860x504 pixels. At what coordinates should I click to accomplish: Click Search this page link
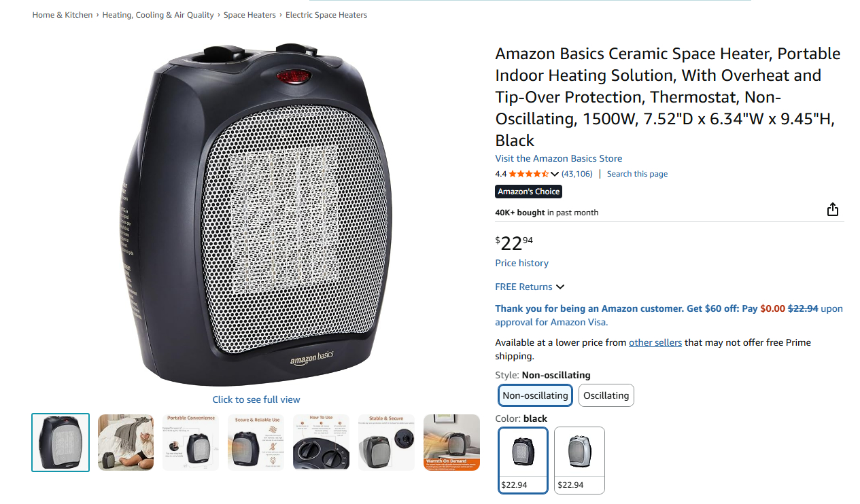637,174
